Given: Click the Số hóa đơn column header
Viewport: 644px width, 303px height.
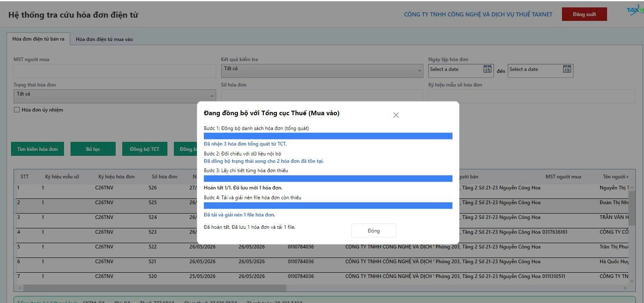Looking at the screenshot, I should pos(164,177).
